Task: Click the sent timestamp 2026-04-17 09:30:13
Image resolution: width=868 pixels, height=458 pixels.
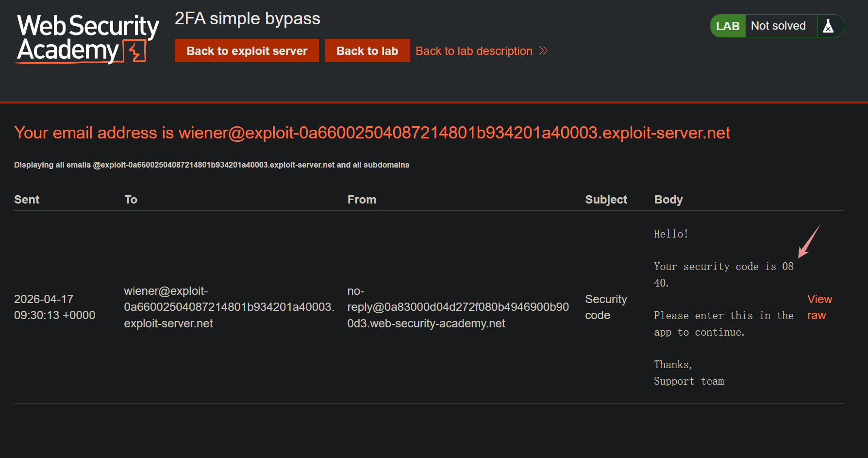Action: click(55, 307)
